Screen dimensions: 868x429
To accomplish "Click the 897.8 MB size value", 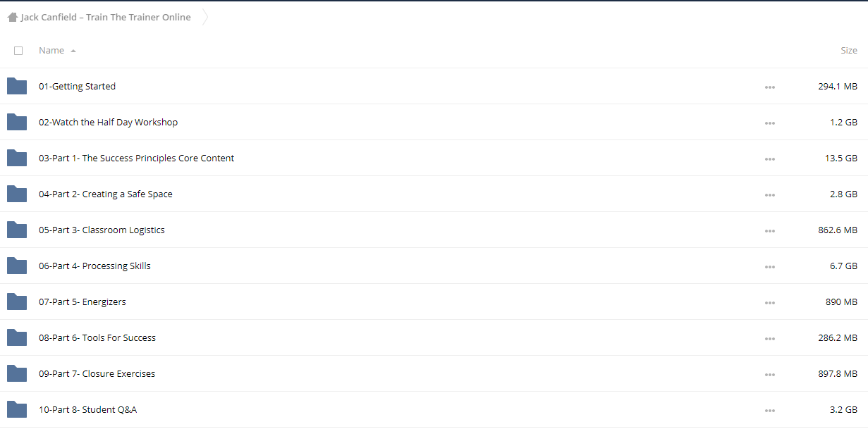I will [x=838, y=374].
